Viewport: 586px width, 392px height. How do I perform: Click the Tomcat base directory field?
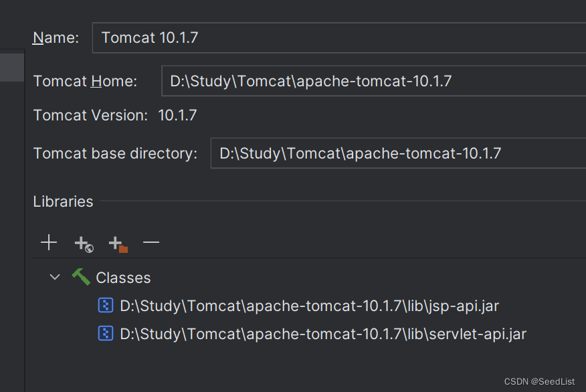pyautogui.click(x=399, y=153)
